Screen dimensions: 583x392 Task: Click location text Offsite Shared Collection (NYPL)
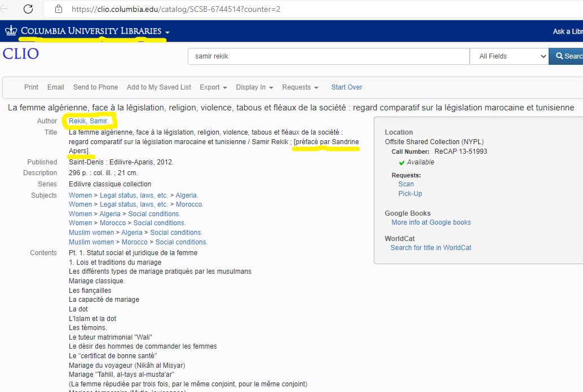click(x=434, y=141)
